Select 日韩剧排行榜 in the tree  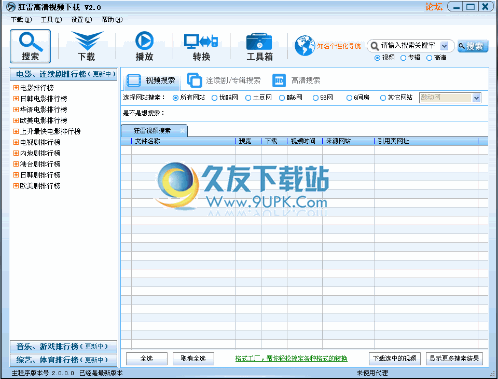tap(40, 175)
